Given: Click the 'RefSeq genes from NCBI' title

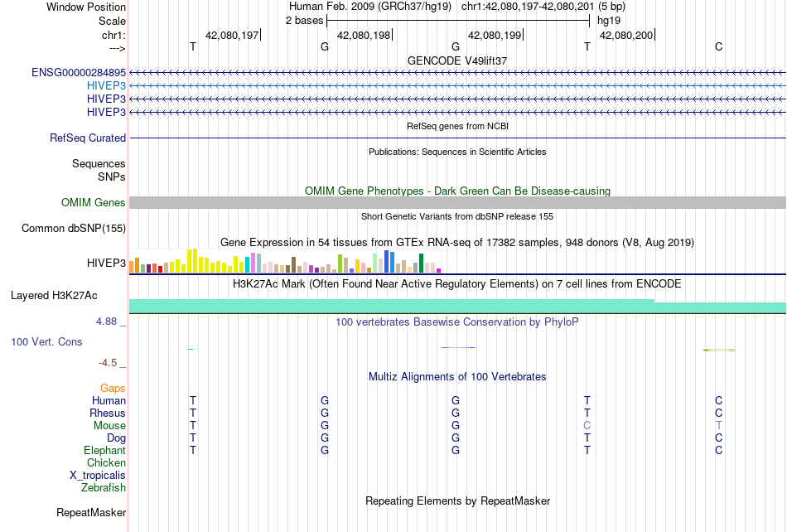Looking at the screenshot, I should 457,126.
